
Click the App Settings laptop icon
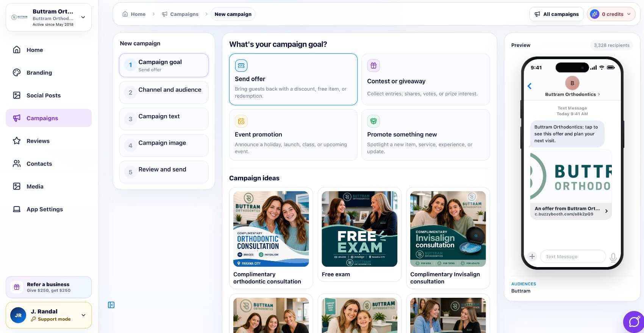(17, 209)
